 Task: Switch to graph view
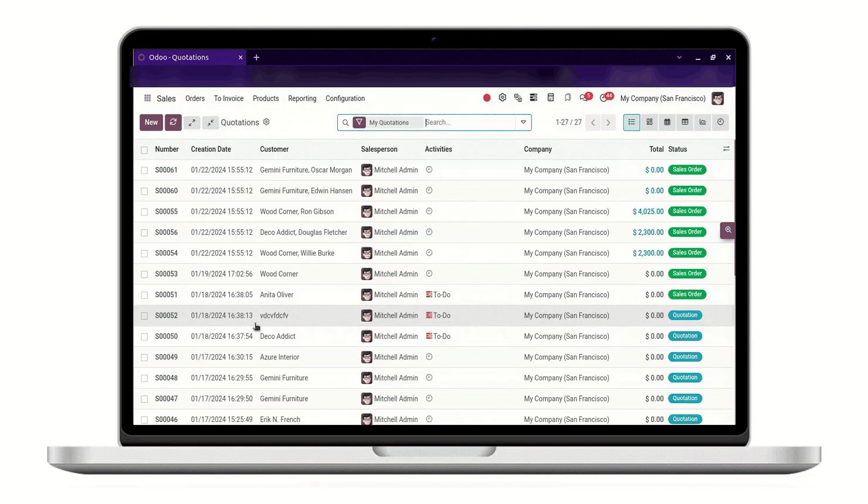703,122
